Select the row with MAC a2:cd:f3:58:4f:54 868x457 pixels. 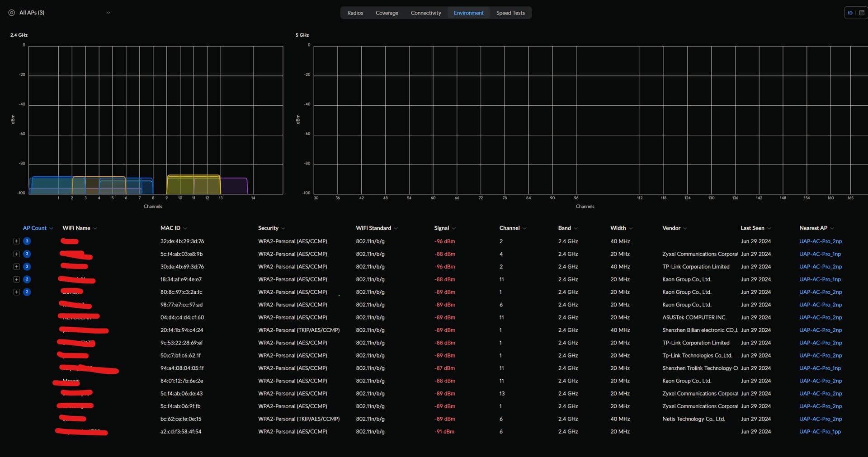(181, 432)
